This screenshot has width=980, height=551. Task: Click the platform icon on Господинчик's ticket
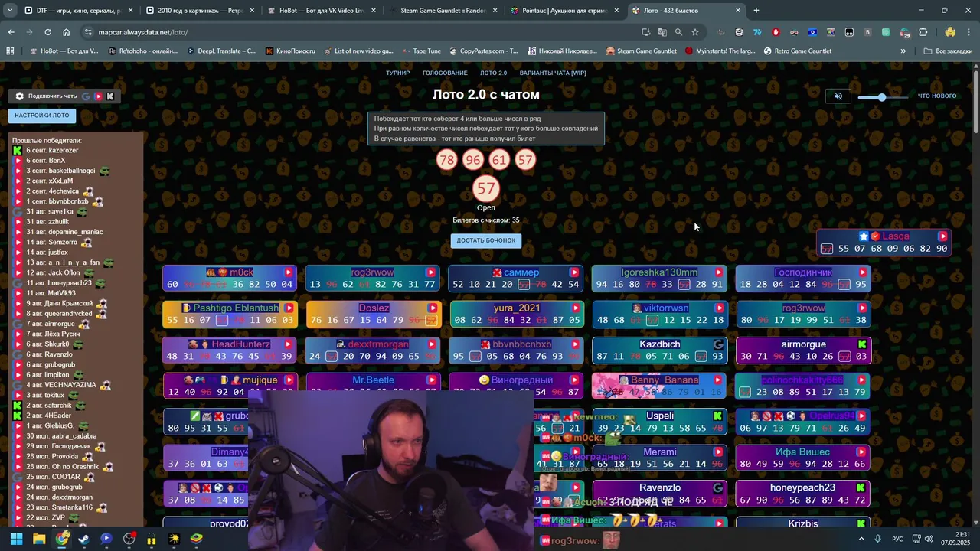862,272
